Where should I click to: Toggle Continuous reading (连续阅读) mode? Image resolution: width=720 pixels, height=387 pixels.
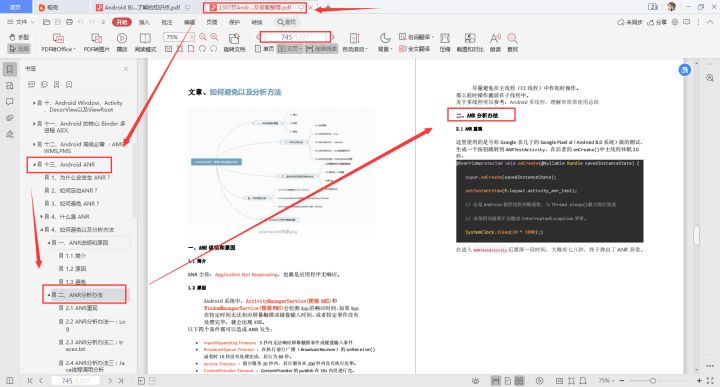(x=321, y=49)
